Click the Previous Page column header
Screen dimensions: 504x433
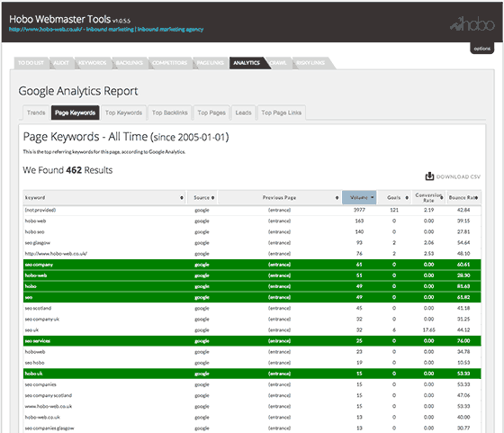tap(279, 197)
